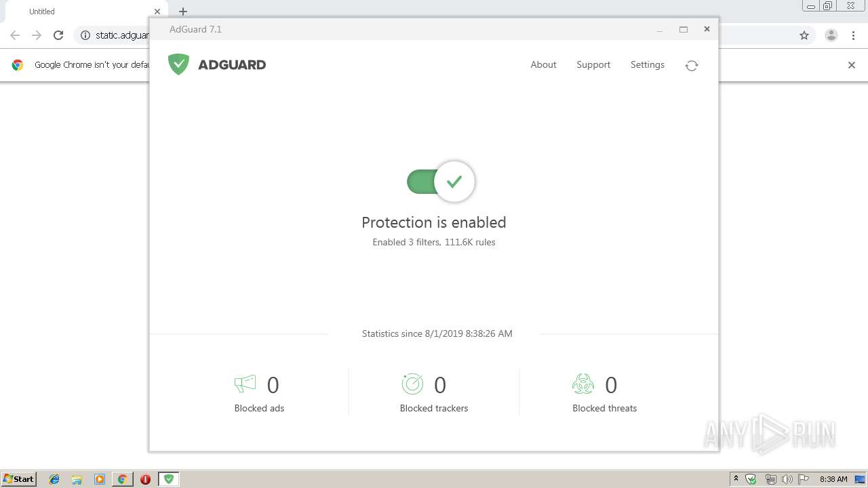Select the Blocked threats label
This screenshot has width=868, height=488.
pos(605,408)
